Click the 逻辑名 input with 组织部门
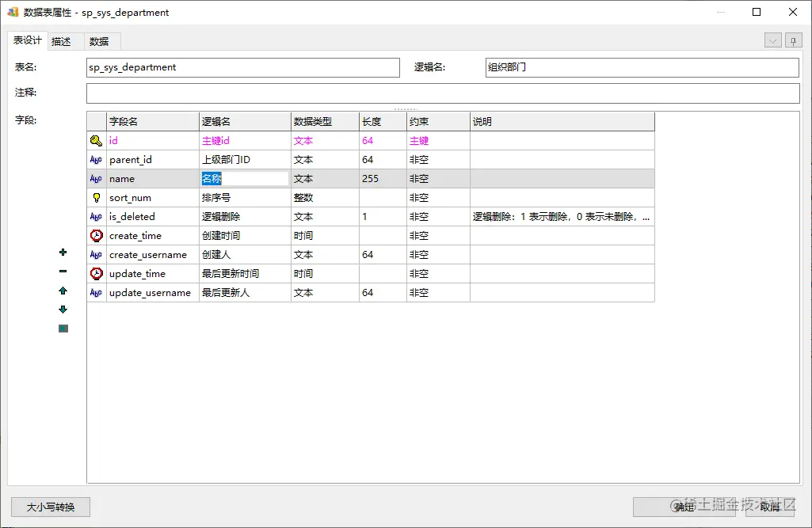 click(x=642, y=67)
